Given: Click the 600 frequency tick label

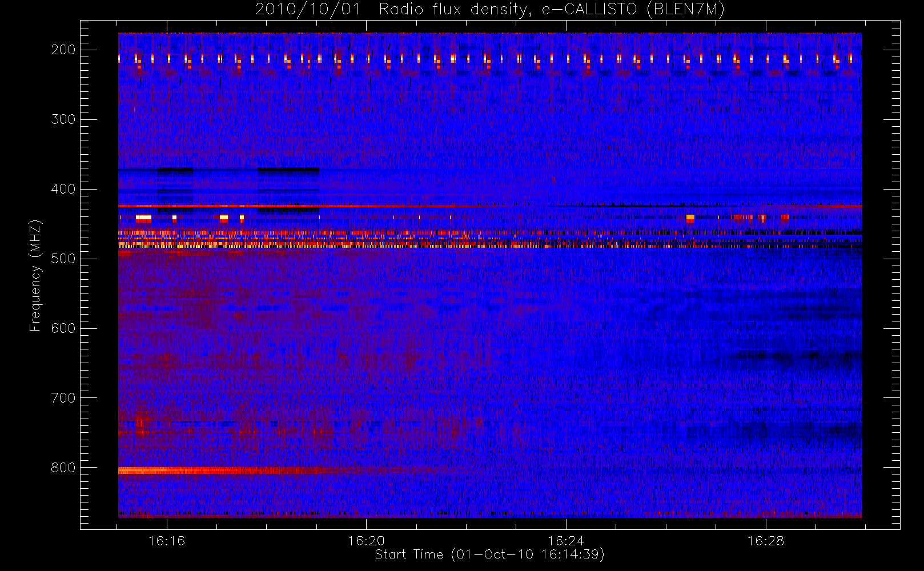Looking at the screenshot, I should 63,328.
